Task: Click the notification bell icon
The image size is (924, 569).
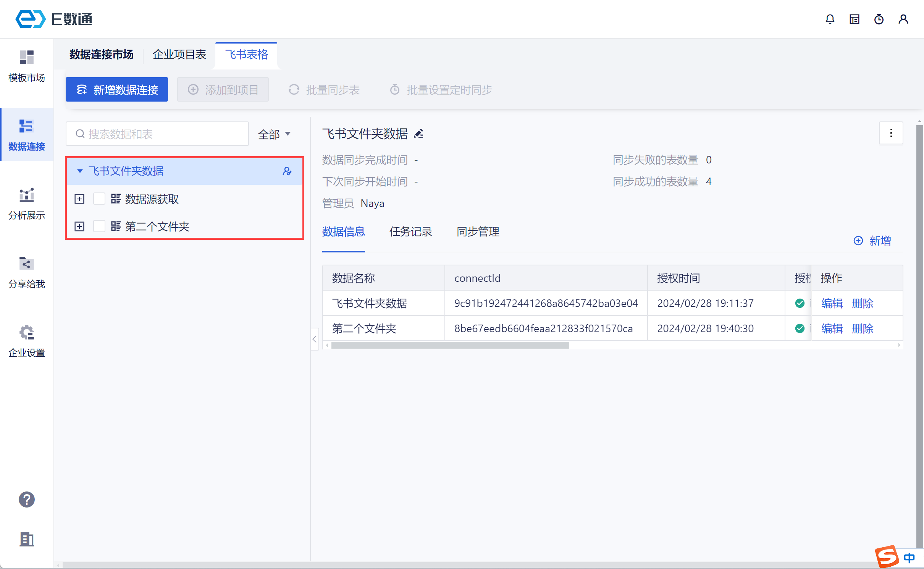Action: pyautogui.click(x=830, y=19)
